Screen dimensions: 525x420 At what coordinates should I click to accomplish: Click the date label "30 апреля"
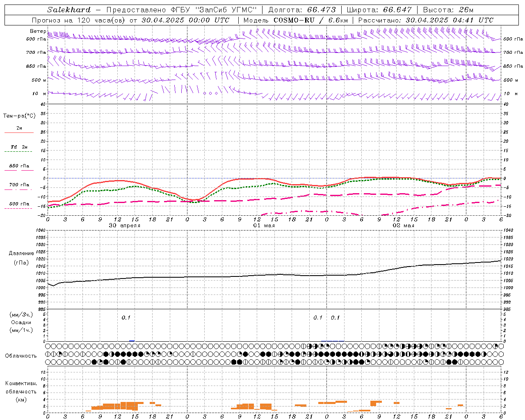pyautogui.click(x=124, y=226)
